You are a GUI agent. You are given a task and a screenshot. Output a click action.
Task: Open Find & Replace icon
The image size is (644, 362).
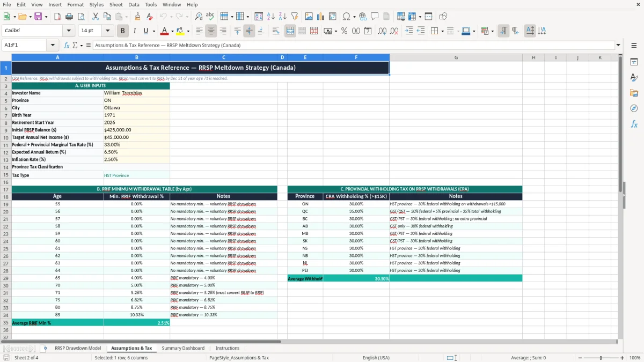(x=199, y=17)
